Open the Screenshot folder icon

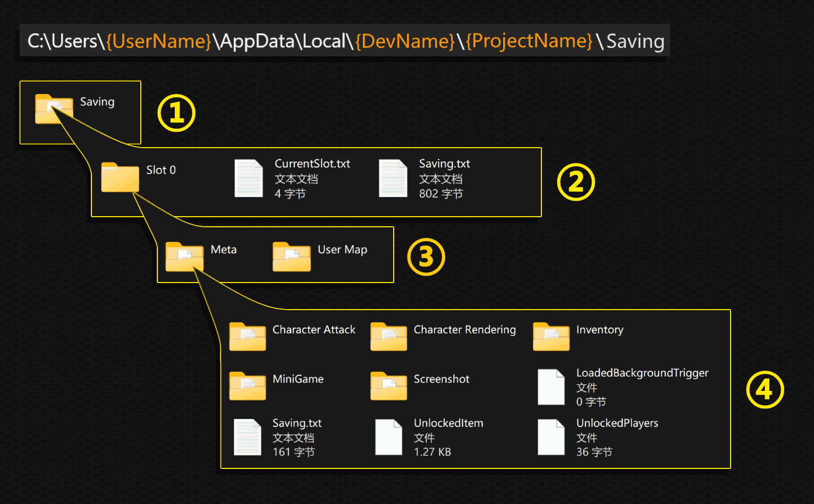click(x=389, y=386)
